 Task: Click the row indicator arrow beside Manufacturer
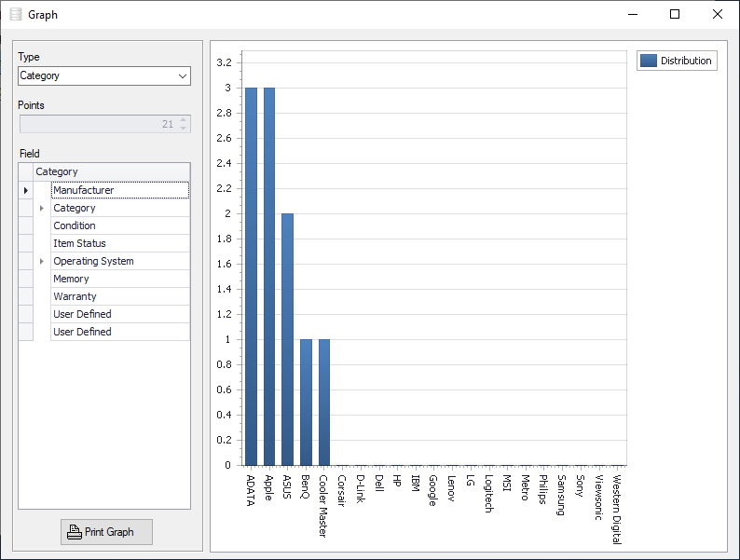point(26,190)
